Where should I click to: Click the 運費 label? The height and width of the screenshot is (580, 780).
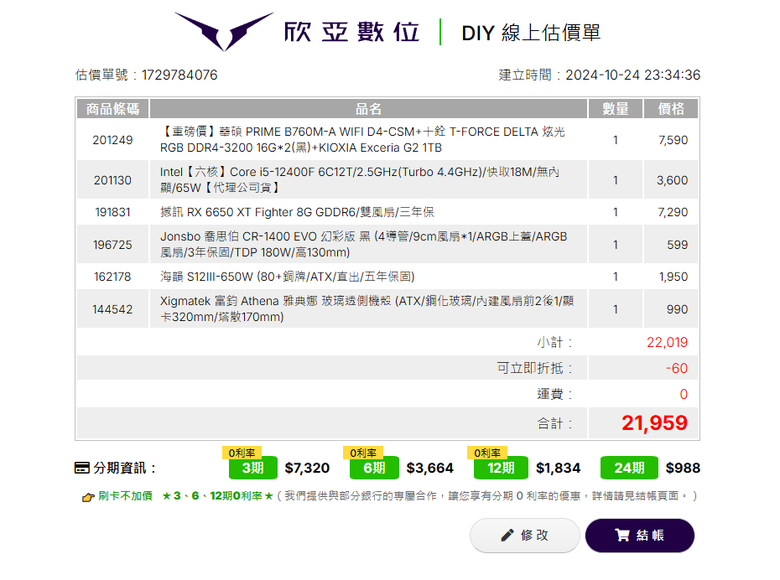[x=555, y=394]
